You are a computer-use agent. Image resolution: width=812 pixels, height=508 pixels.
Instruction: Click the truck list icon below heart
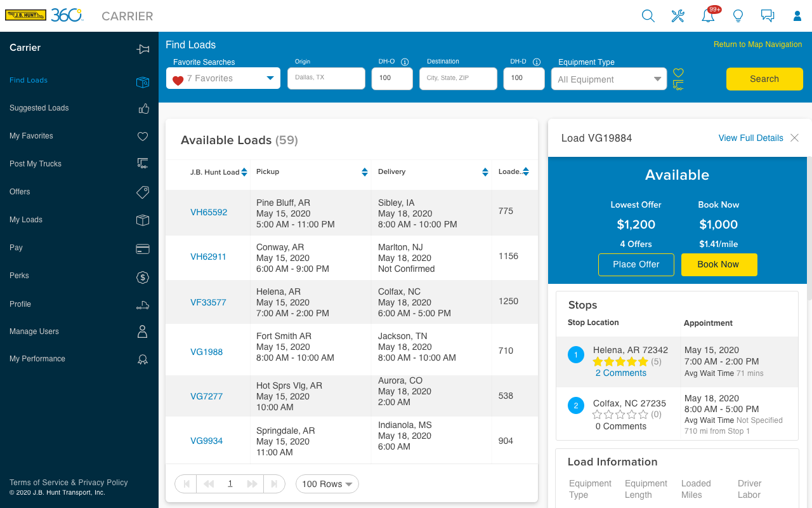[678, 85]
